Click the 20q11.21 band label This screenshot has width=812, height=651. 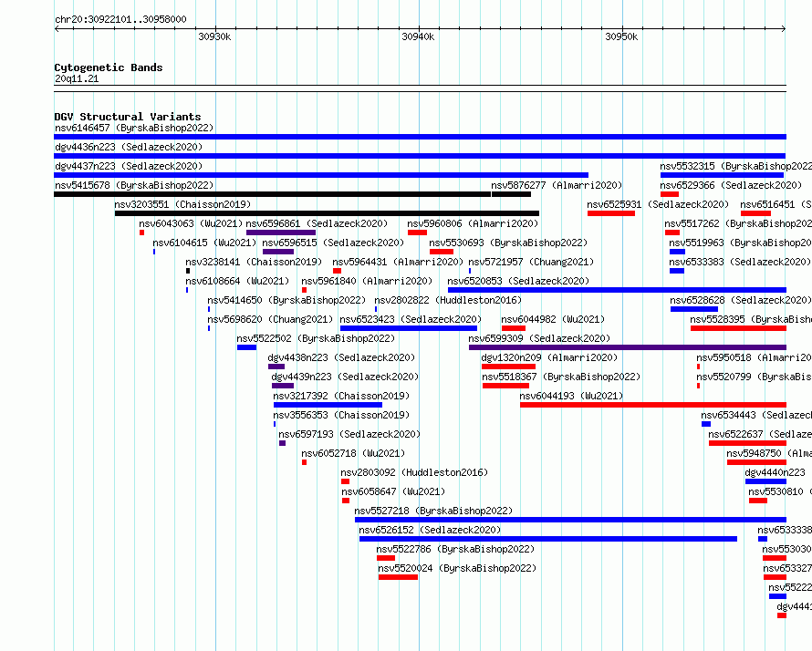tap(77, 78)
